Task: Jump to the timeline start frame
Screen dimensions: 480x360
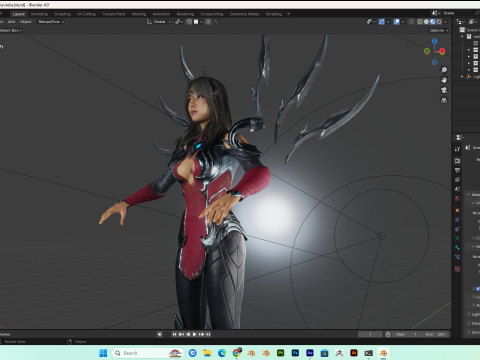Action: 174,334
